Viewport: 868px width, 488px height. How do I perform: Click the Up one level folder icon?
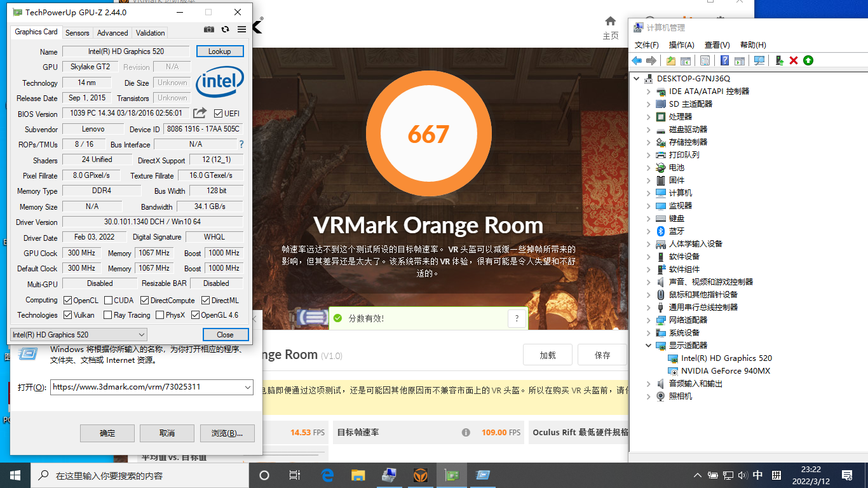point(671,60)
